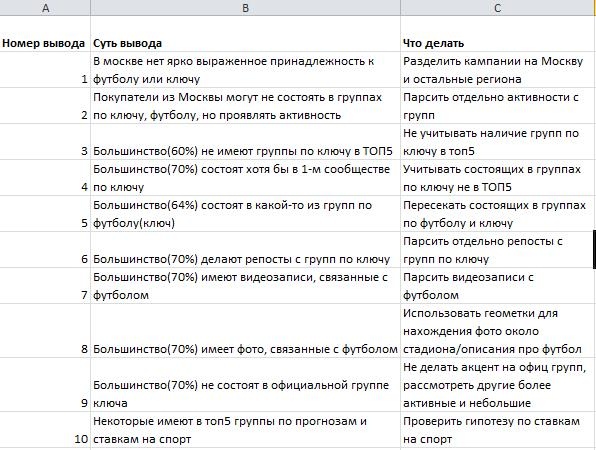Image resolution: width=596 pixels, height=450 pixels.
Task: Select column B header
Action: click(x=246, y=8)
